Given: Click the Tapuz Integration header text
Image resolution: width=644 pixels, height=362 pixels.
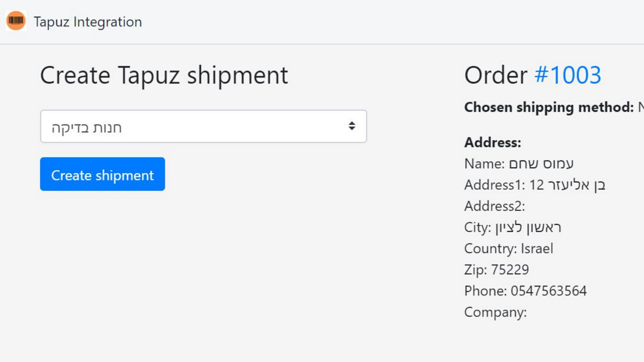Looking at the screenshot, I should pos(88,22).
